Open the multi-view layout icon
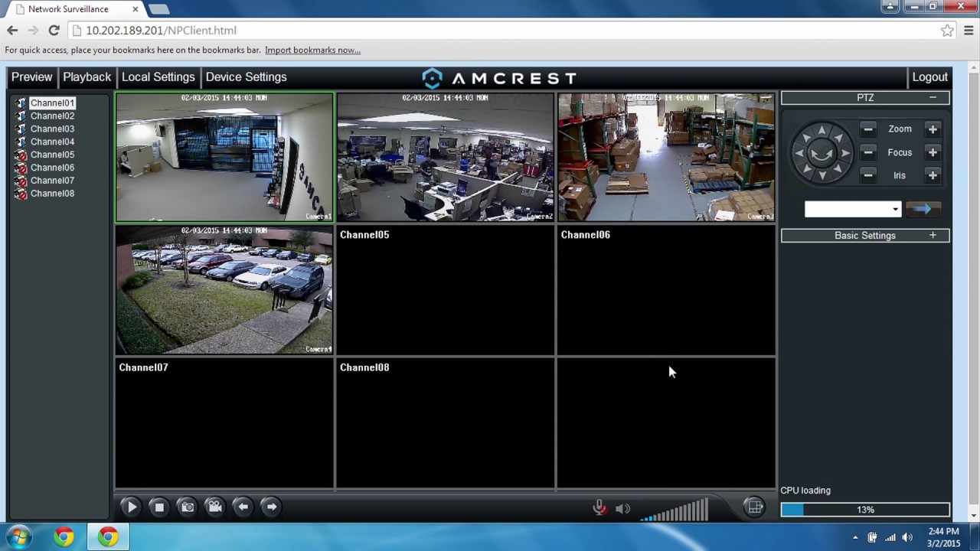Viewport: 980px width, 551px height. 755,507
